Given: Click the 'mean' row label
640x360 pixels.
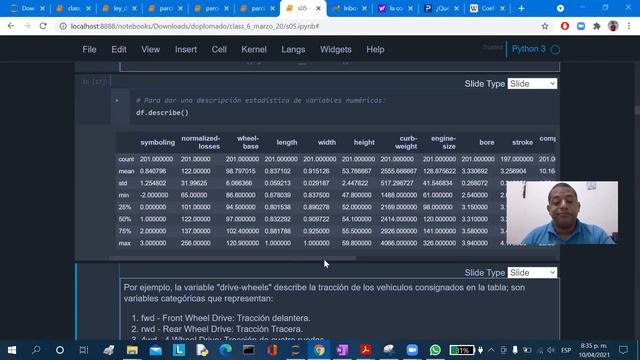Looking at the screenshot, I should 126,171.
